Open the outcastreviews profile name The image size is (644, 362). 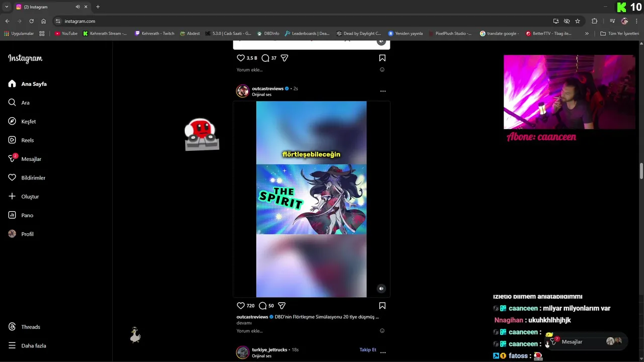[268, 88]
